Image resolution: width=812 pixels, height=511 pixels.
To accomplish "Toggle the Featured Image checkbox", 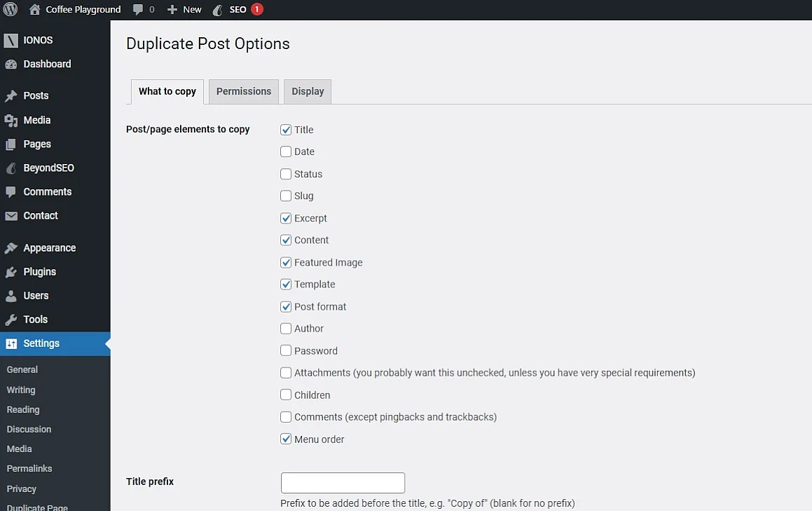I will tap(286, 262).
